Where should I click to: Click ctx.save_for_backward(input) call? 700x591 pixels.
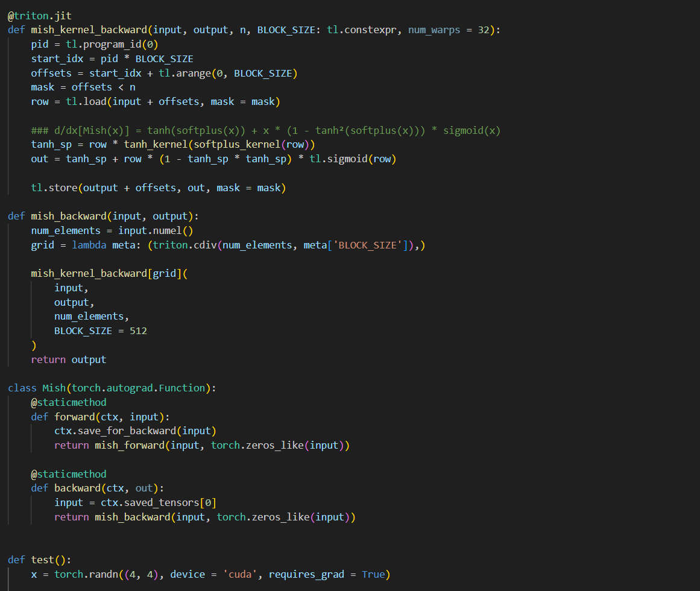(135, 431)
